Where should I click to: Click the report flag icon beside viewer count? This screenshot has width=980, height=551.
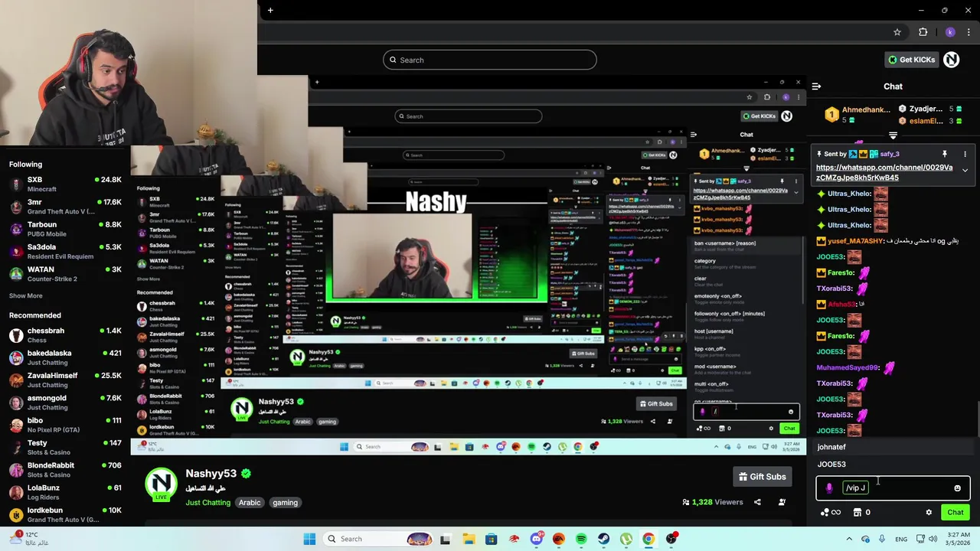point(782,502)
